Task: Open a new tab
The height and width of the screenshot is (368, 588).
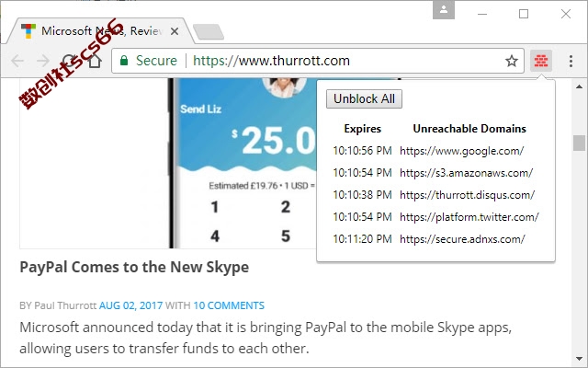Action: [x=209, y=31]
